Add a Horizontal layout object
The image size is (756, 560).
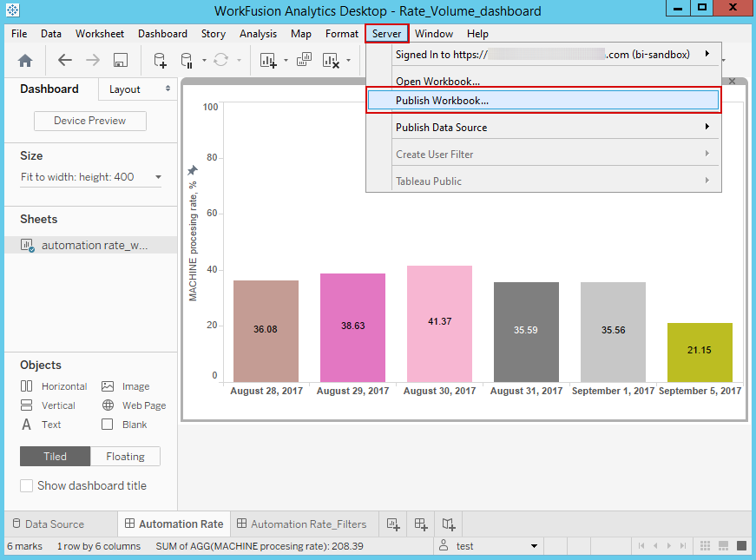(54, 386)
